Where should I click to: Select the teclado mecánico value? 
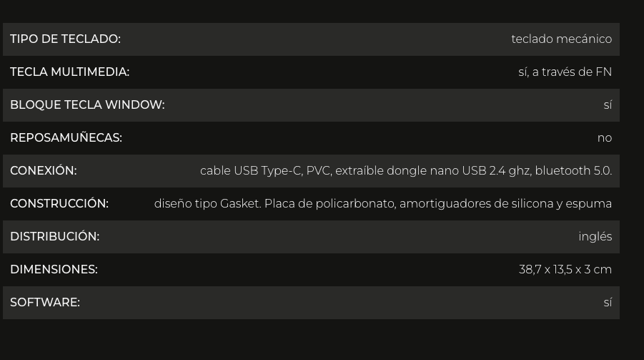(562, 39)
